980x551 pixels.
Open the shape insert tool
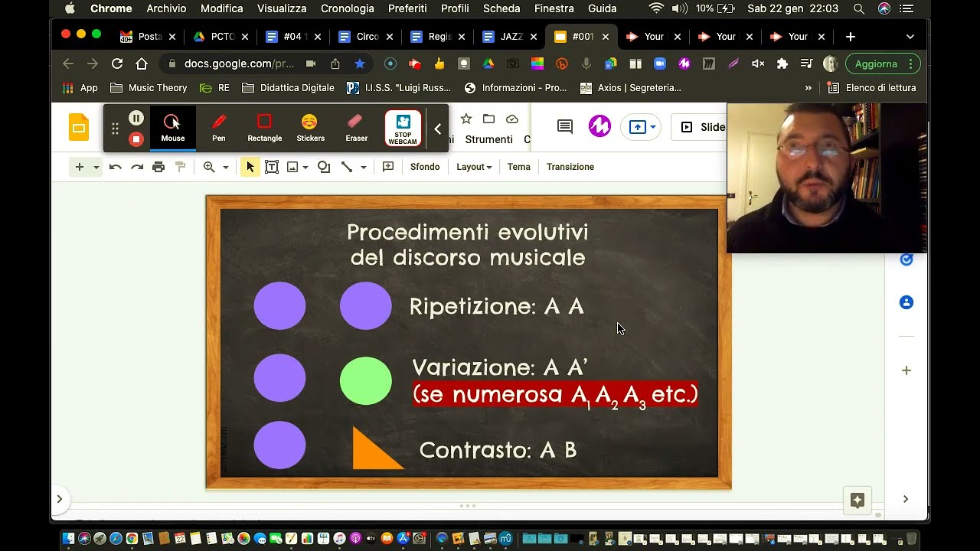324,167
